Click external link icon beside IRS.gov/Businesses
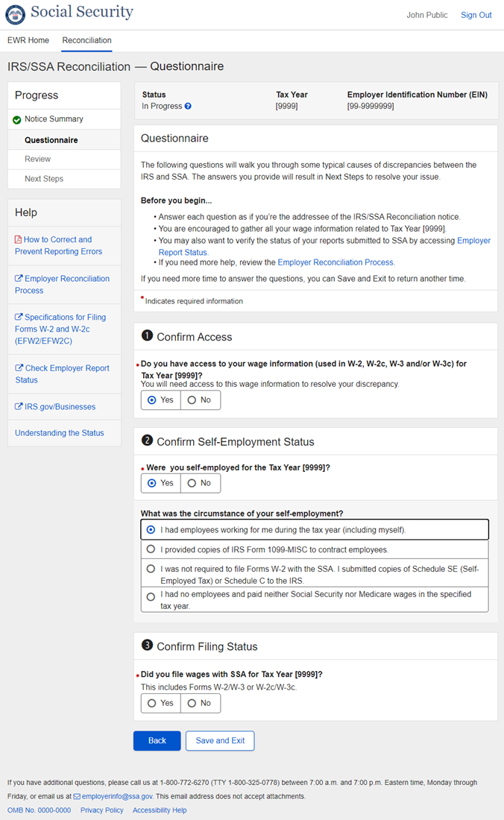The width and height of the screenshot is (504, 820). pos(19,407)
